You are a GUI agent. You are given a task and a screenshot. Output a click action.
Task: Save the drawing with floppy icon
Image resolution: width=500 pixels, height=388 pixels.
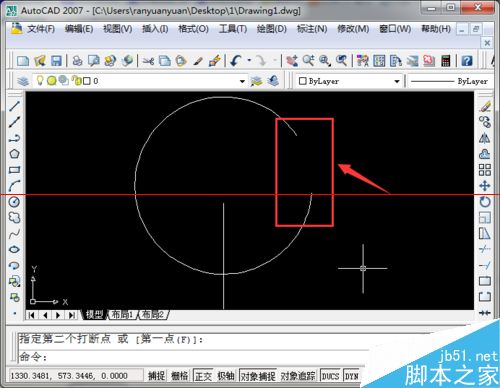pos(56,61)
